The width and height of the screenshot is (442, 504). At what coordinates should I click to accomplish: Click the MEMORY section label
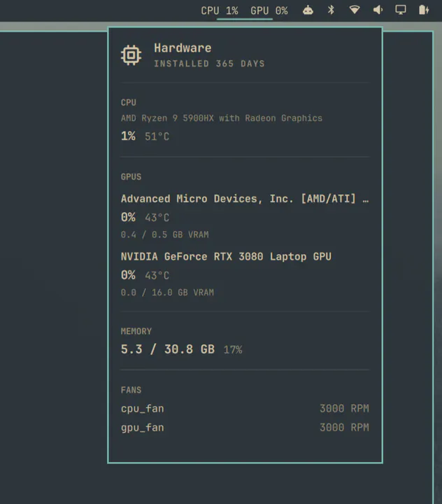click(136, 331)
